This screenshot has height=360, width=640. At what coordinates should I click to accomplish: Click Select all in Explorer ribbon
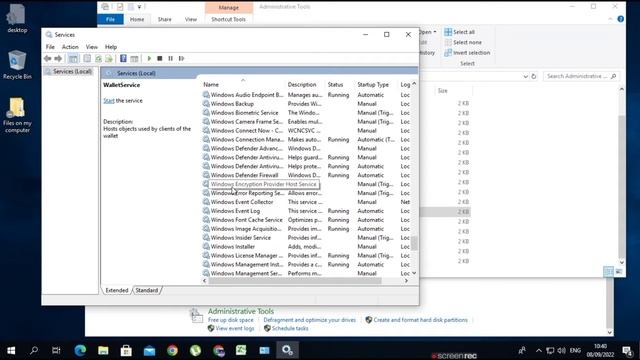coord(460,32)
